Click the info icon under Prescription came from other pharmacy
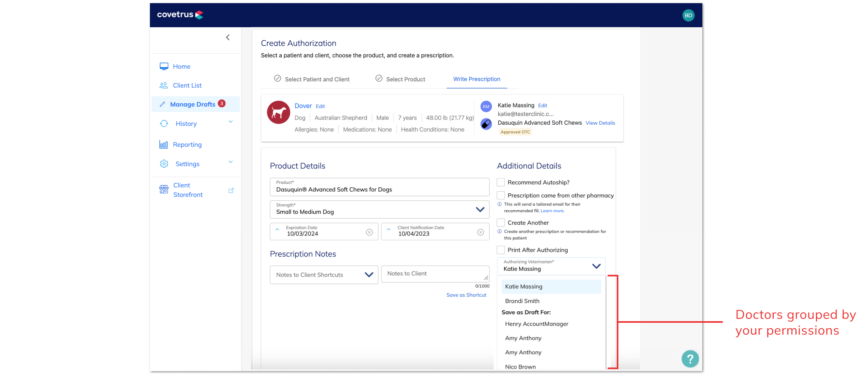This screenshot has height=378, width=868. (499, 204)
